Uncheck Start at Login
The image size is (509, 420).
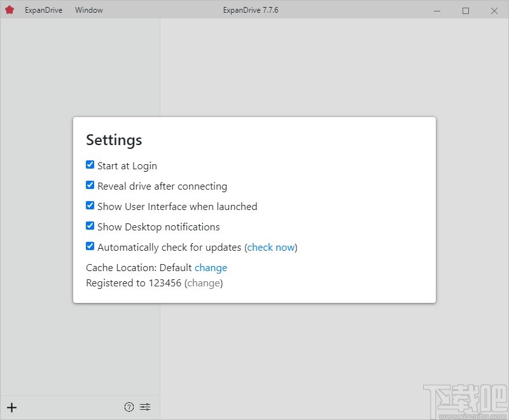(x=90, y=165)
